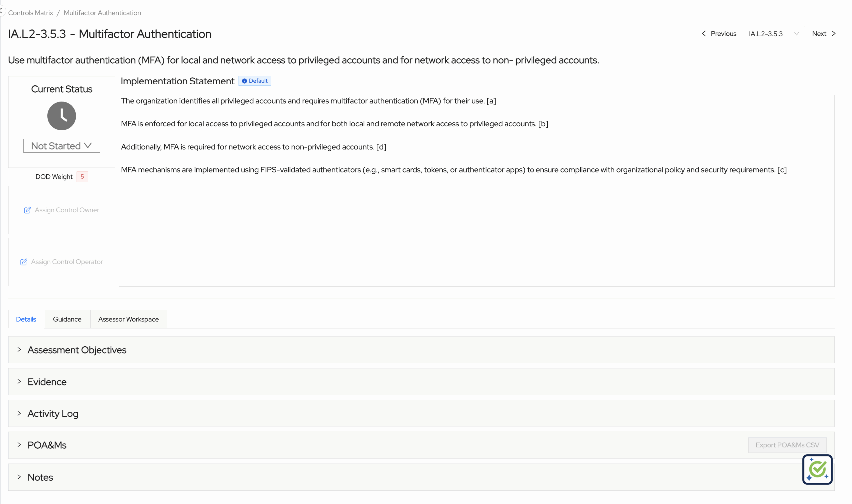Click the Assign Control Operator edit icon
This screenshot has height=504, width=852.
(23, 262)
